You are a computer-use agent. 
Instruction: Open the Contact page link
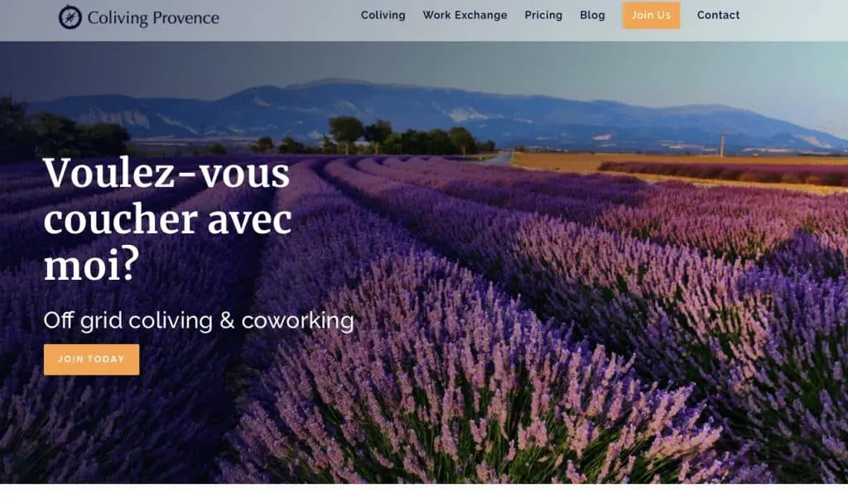coord(718,15)
